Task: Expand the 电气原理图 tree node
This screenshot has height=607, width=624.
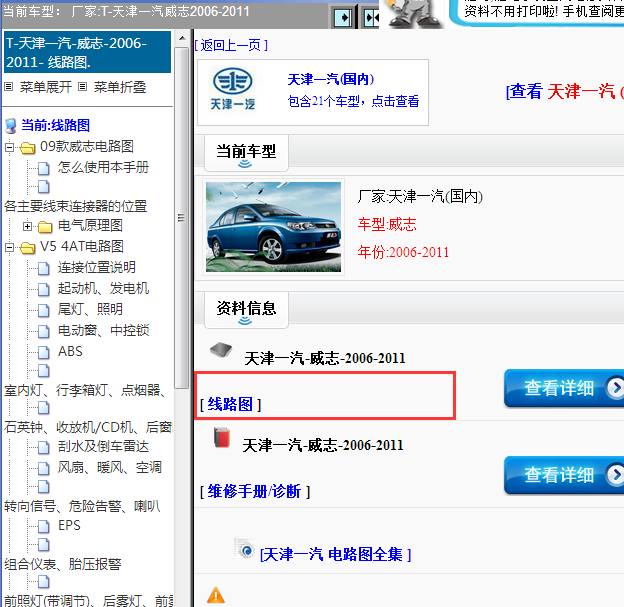Action: (x=27, y=226)
